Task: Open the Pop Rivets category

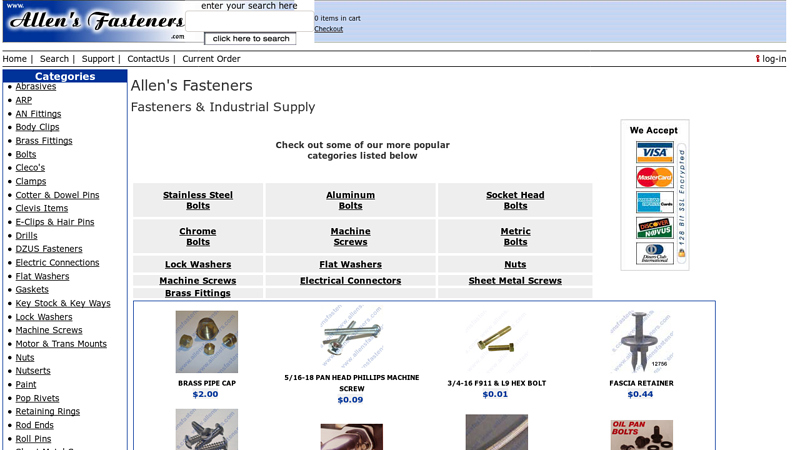Action: 37,398
